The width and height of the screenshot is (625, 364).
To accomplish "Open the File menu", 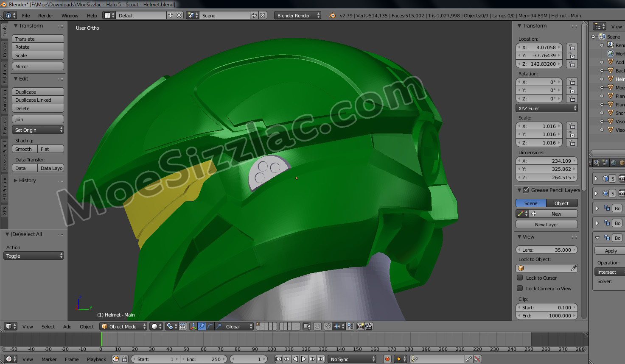I will click(x=26, y=15).
